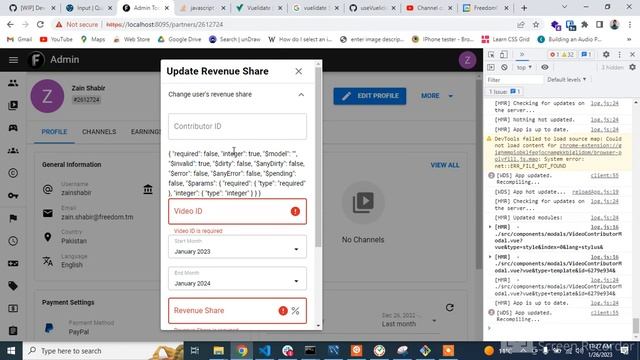
Task: Open the new tab plus button
Action: pyautogui.click(x=524, y=8)
